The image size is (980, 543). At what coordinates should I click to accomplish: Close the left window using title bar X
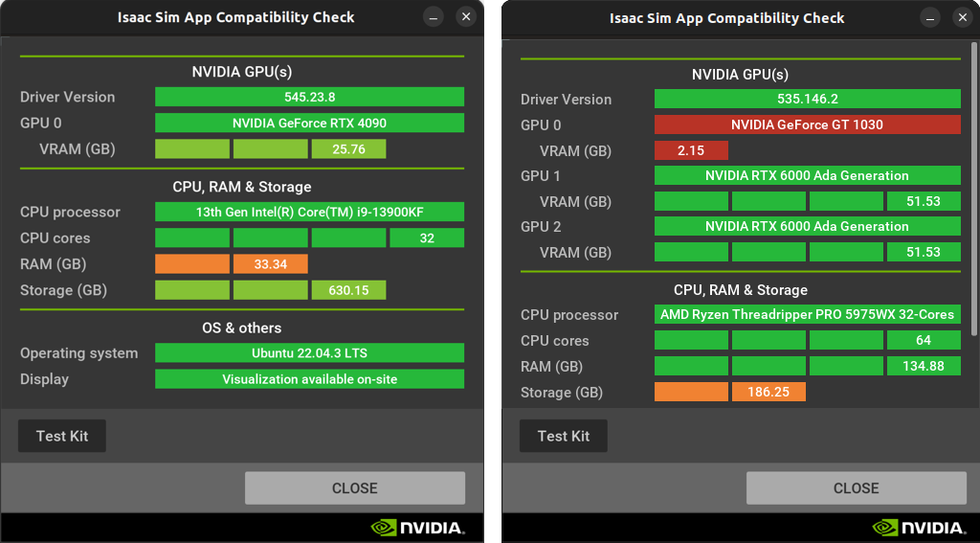click(465, 17)
